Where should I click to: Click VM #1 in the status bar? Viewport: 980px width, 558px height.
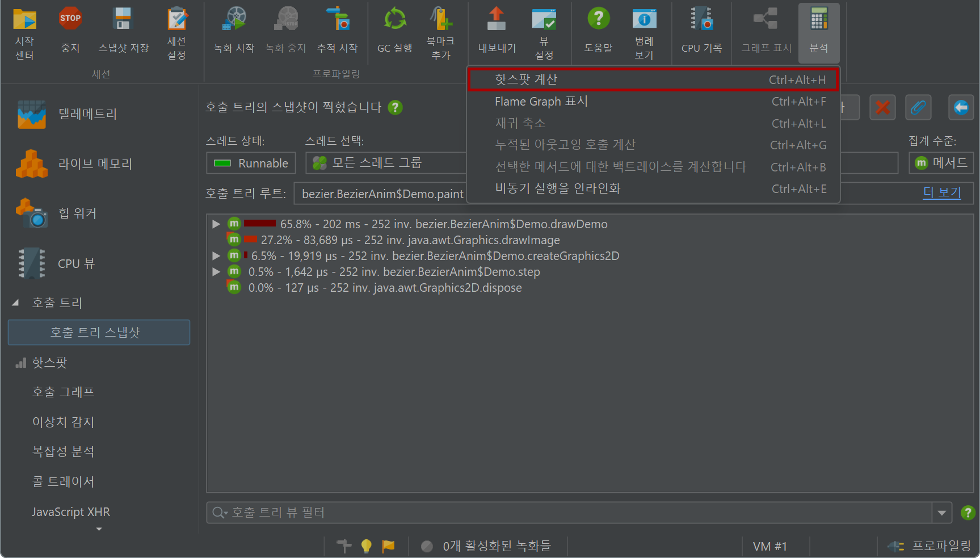click(770, 546)
